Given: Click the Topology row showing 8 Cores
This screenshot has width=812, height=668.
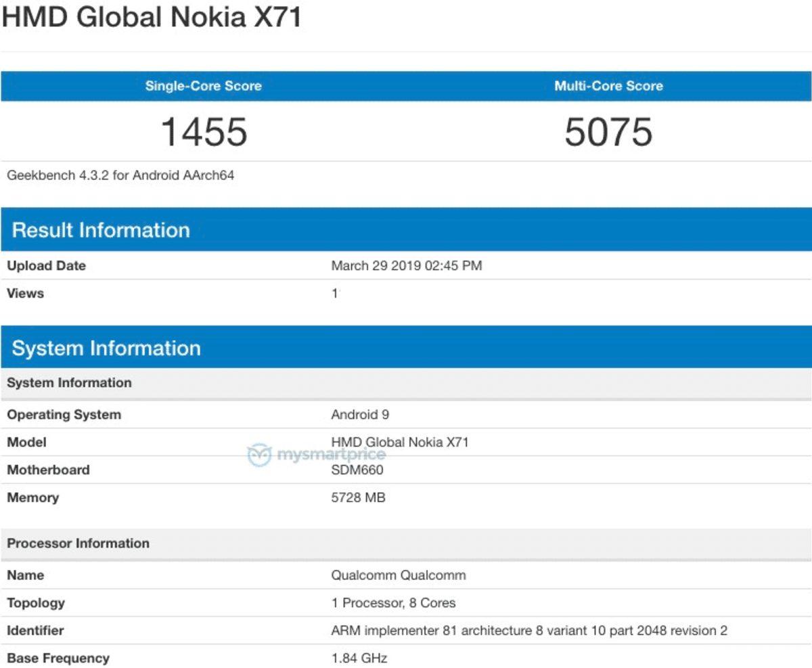Looking at the screenshot, I should click(x=392, y=602).
